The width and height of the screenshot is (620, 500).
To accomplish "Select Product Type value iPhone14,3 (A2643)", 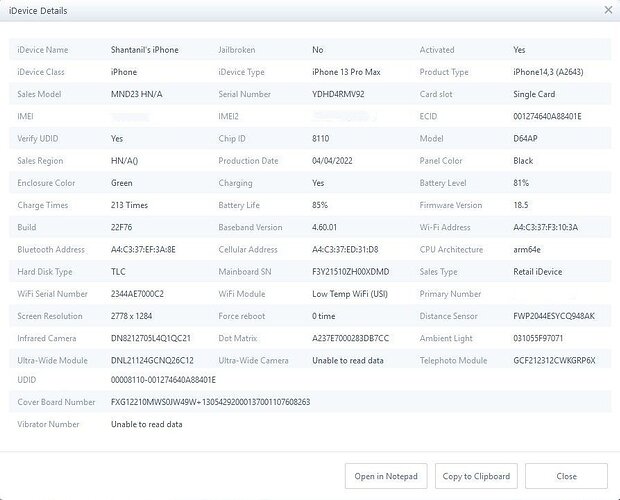I will point(548,72).
